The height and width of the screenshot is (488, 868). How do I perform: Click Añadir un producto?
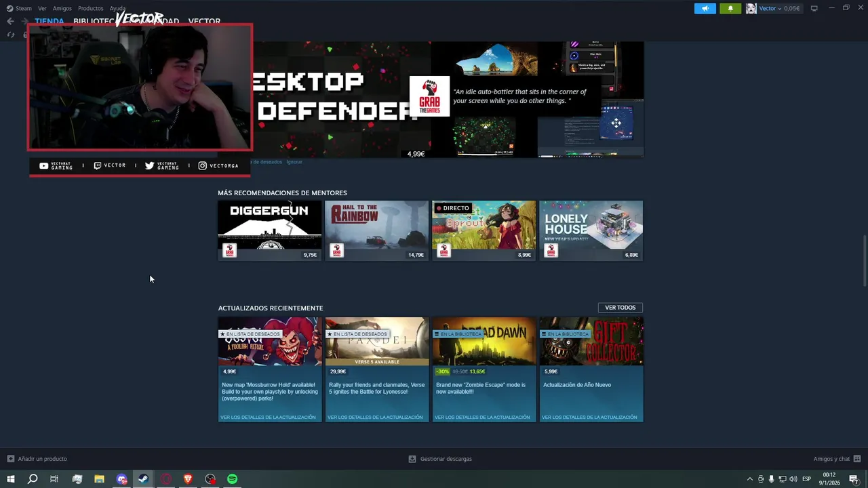tap(37, 459)
